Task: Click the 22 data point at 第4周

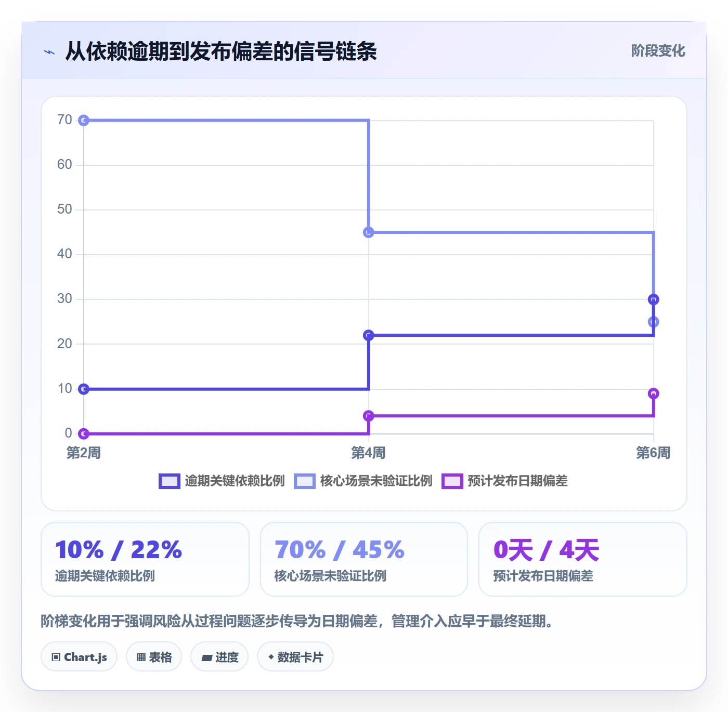Action: (x=369, y=335)
